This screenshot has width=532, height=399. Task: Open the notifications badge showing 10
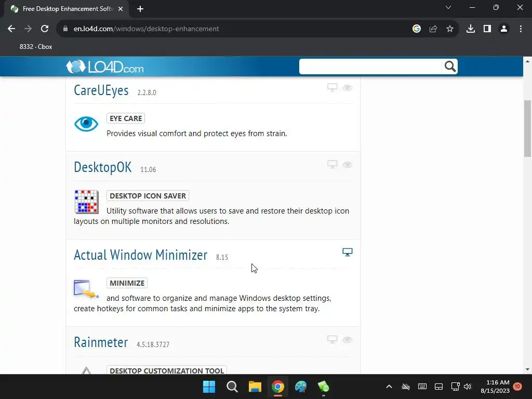pos(517,387)
